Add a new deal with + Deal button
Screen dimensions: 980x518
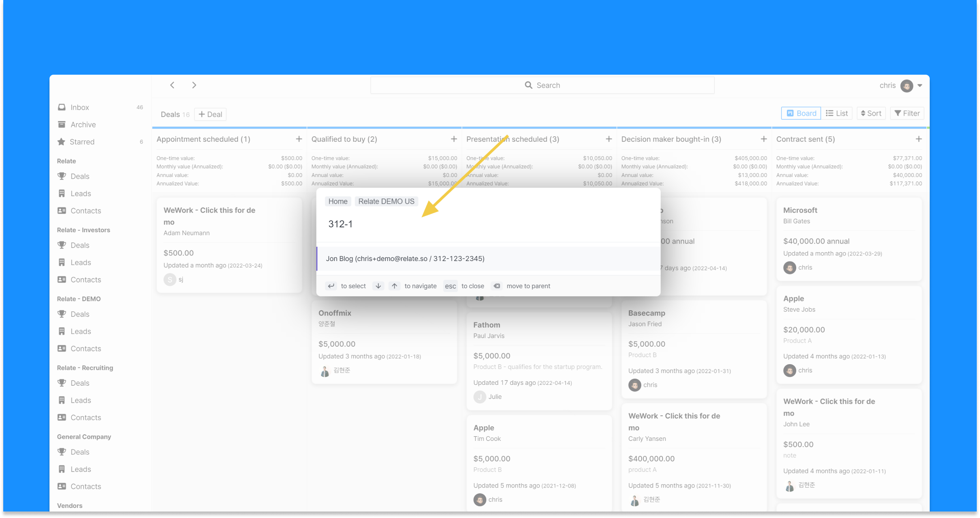pyautogui.click(x=210, y=114)
